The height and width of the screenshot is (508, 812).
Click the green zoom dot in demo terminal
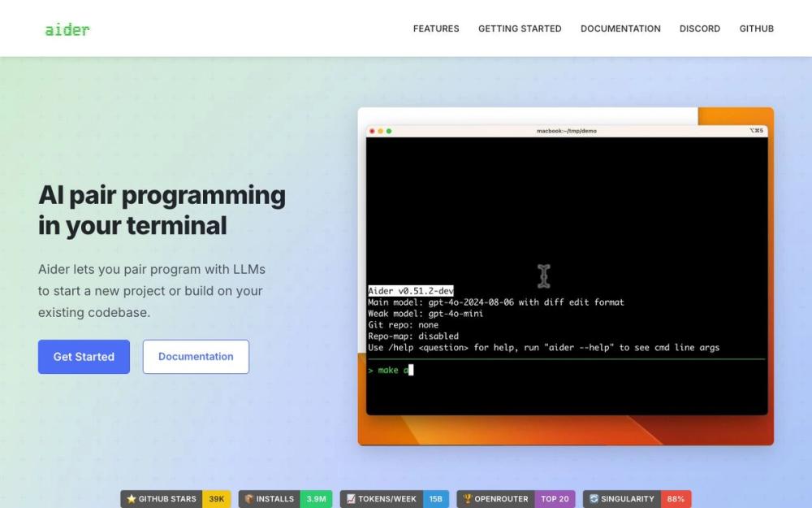click(389, 131)
